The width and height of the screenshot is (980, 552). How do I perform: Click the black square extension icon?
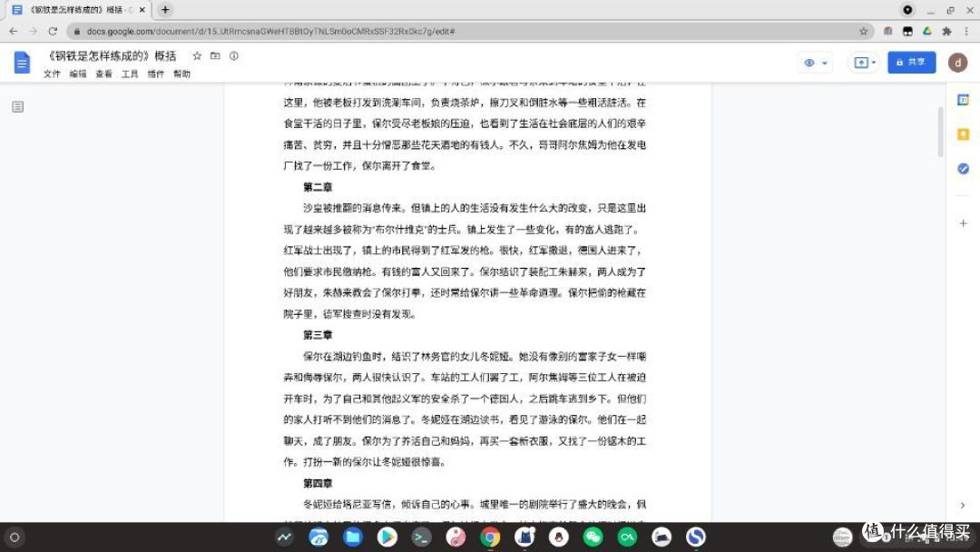click(907, 31)
